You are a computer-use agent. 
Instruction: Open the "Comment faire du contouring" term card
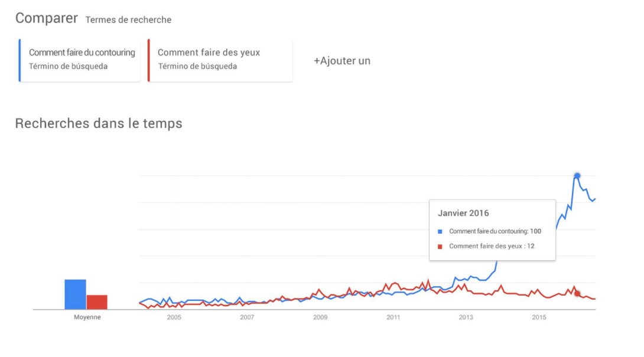point(82,59)
